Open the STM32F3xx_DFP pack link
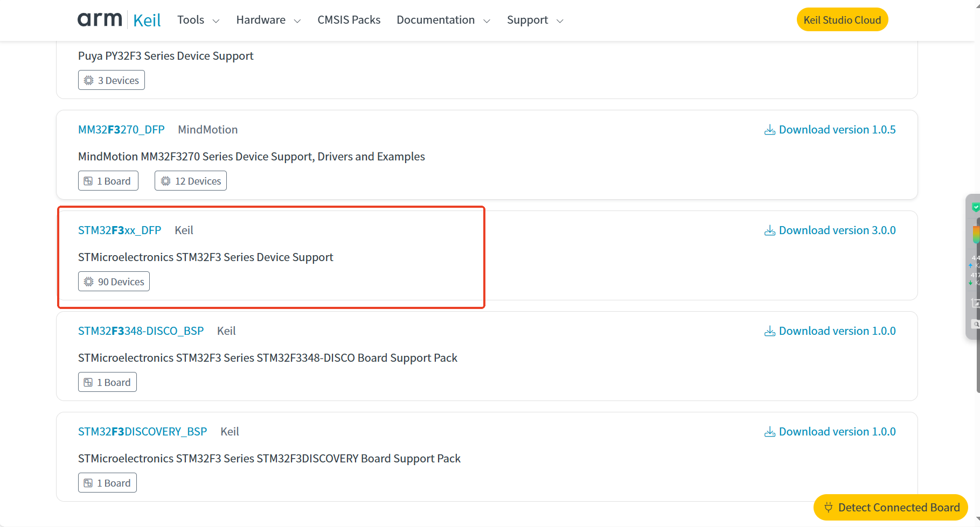 click(120, 230)
